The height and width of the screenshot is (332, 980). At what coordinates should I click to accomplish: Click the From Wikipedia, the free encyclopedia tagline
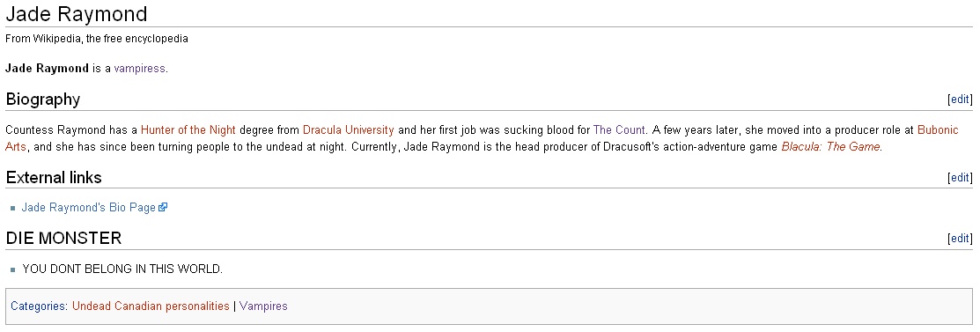(96, 39)
